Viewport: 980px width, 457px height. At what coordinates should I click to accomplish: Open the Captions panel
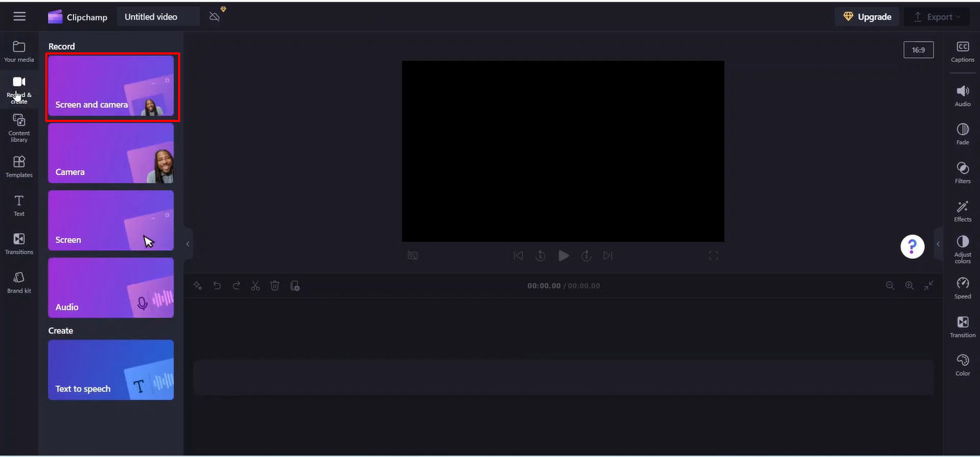pyautogui.click(x=962, y=50)
